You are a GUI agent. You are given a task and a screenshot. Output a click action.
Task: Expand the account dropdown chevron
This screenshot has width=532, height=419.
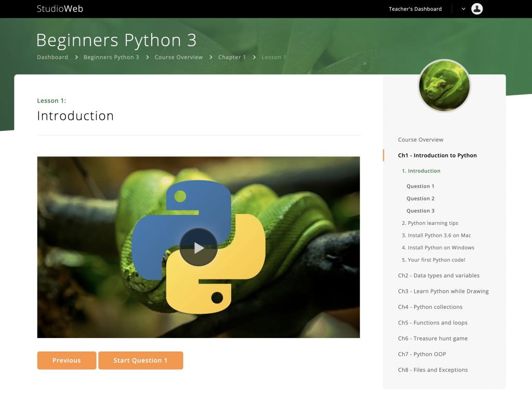(x=463, y=9)
